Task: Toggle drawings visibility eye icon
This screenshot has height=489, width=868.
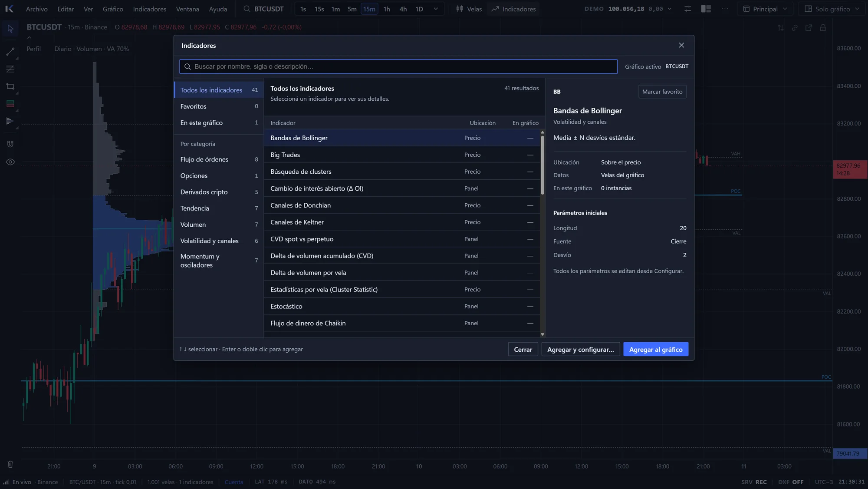Action: 10,162
